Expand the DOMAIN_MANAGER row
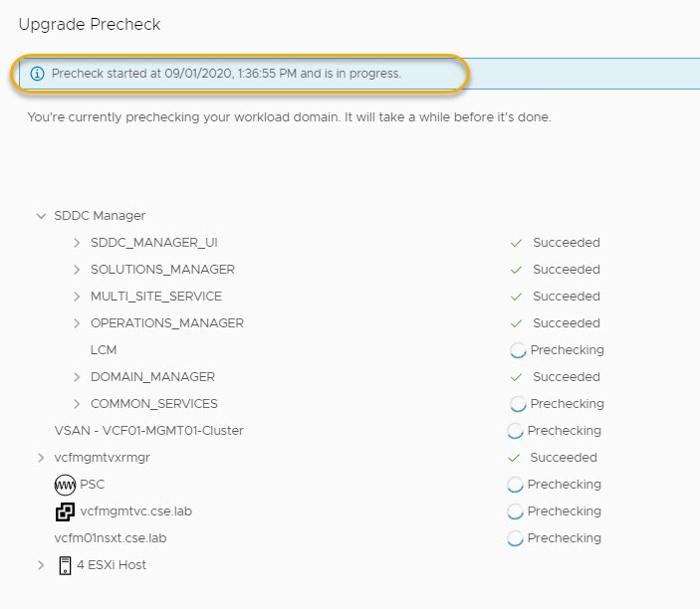700x609 pixels. 78,377
